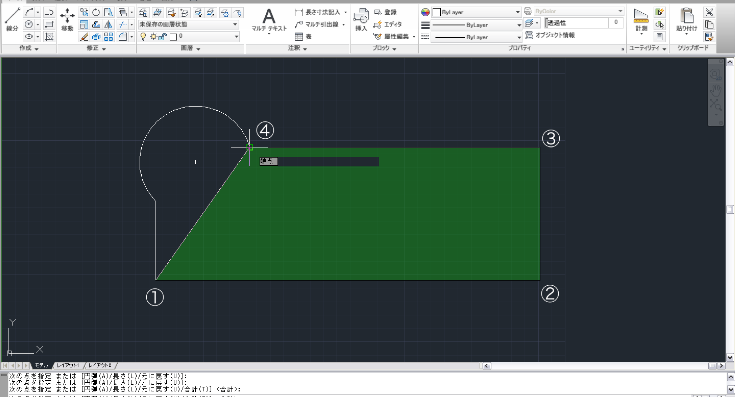
Task: Open the ByLayer lineweight dropdown
Action: (x=477, y=25)
